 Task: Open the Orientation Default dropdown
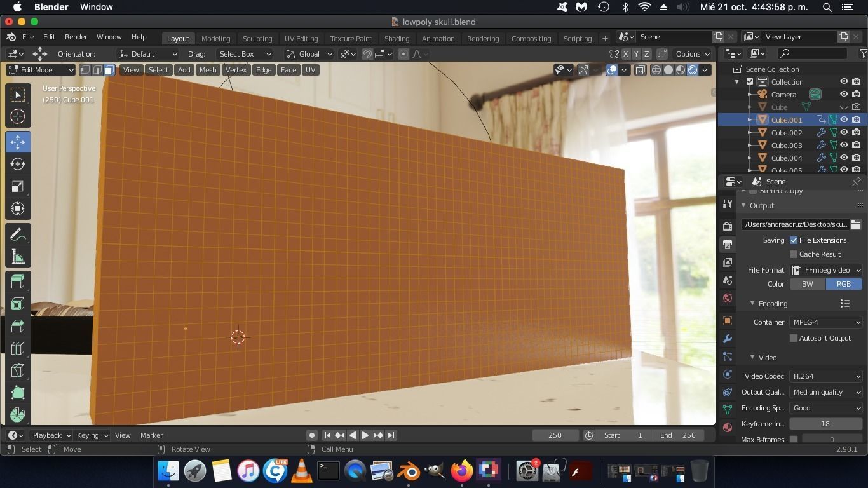(147, 54)
